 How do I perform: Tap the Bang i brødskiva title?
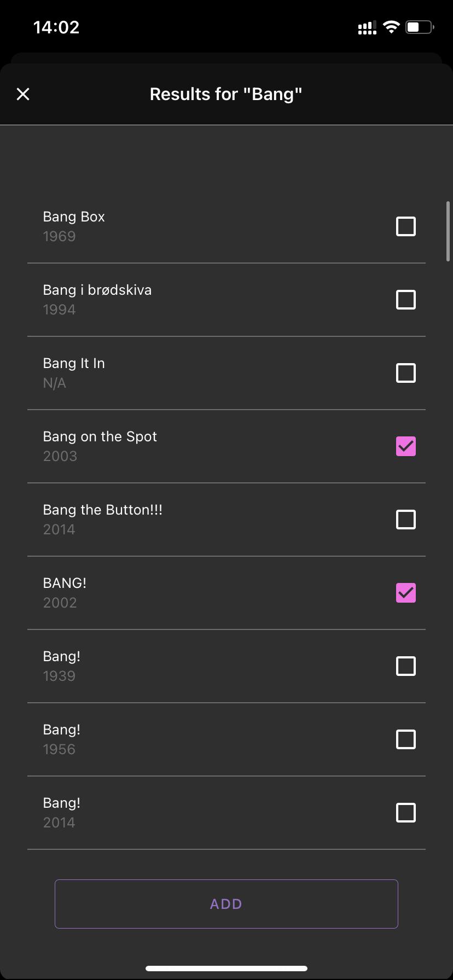97,290
